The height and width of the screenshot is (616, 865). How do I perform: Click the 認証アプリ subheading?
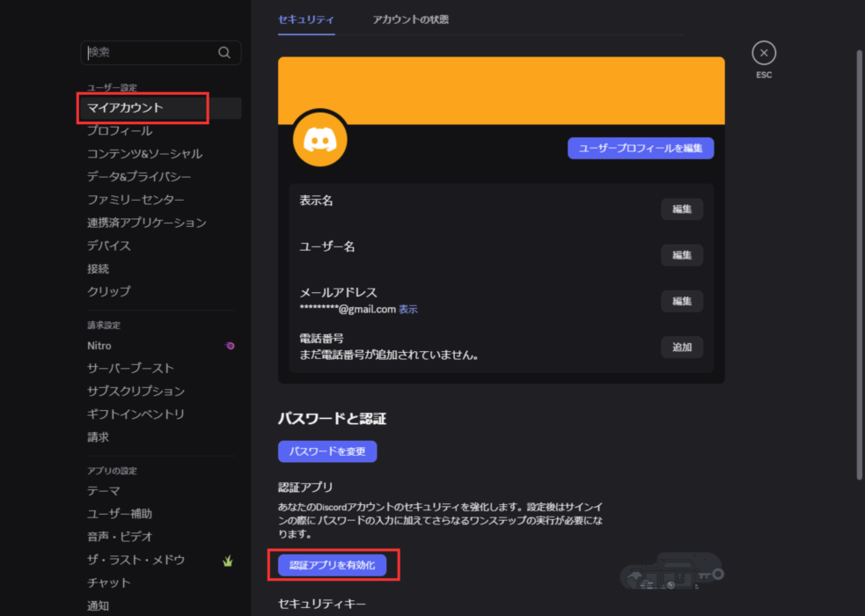click(305, 488)
